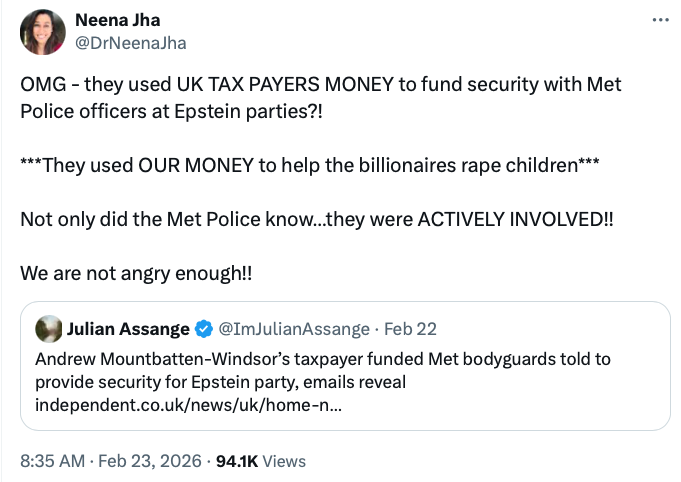This screenshot has width=681, height=482.
Task: Click Neena Jha's profile avatar
Action: [x=42, y=32]
